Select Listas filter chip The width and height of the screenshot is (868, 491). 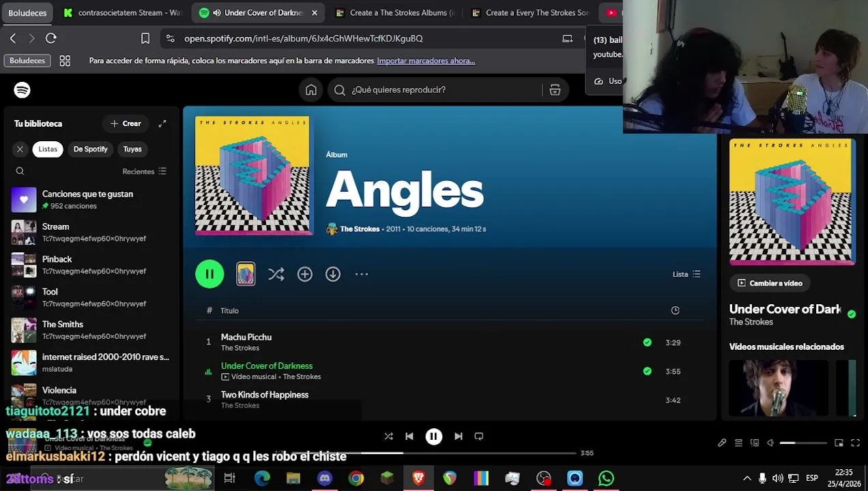(x=48, y=149)
